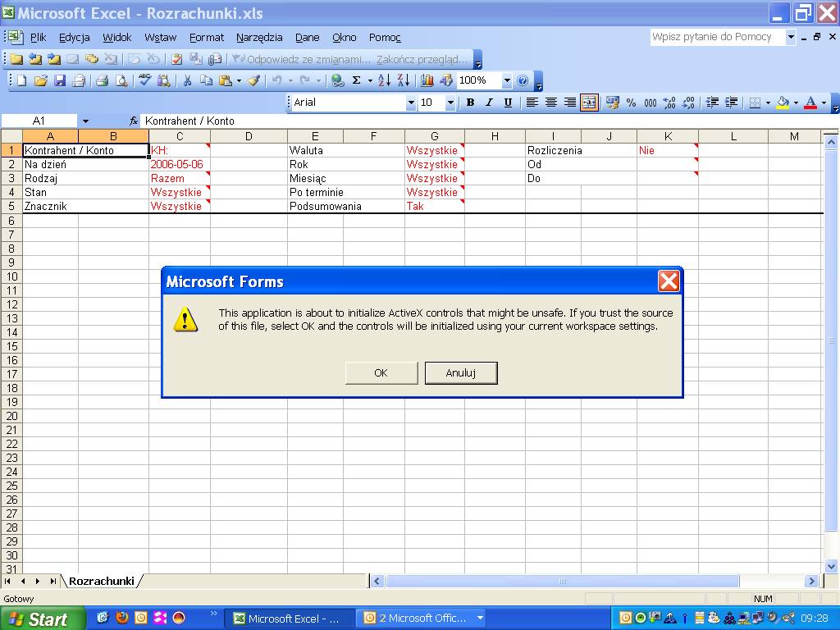Sort ascending A to Z
This screenshot has width=840, height=630.
384,81
